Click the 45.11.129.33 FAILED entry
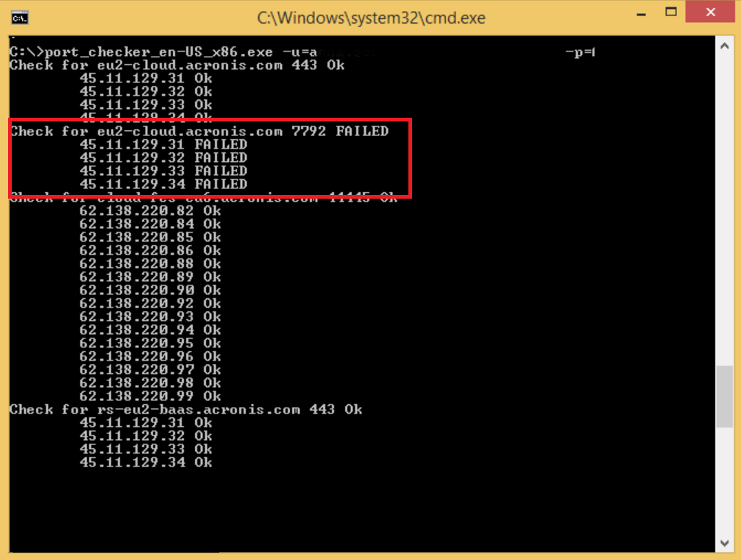This screenshot has width=741, height=560. [163, 171]
